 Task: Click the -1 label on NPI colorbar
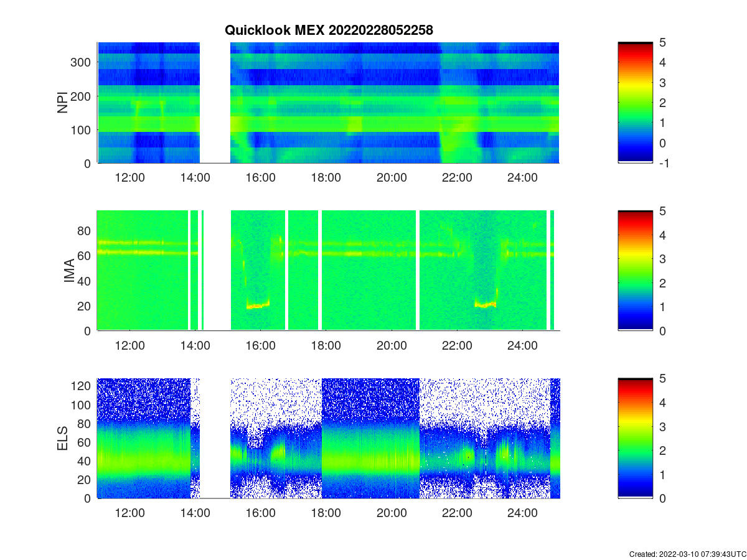tap(664, 163)
